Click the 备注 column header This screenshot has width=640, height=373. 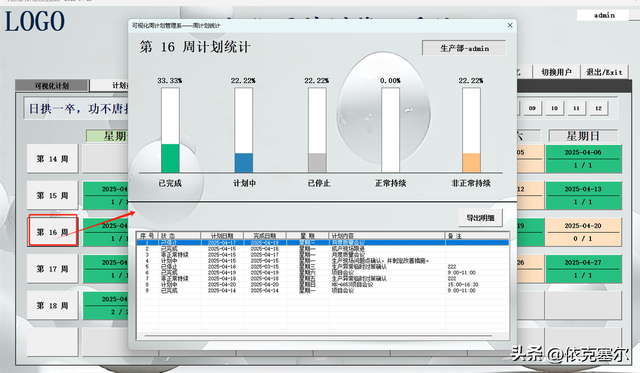click(477, 235)
